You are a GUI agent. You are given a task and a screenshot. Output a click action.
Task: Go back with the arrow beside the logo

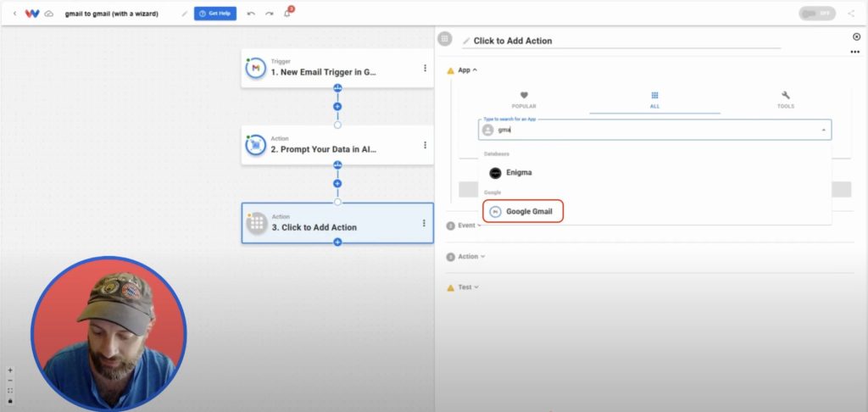coord(15,14)
